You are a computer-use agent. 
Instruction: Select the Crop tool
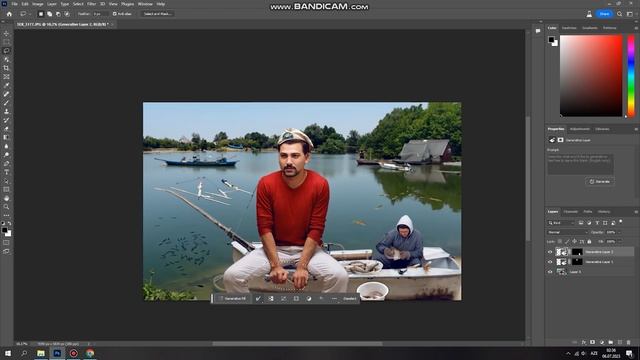[x=6, y=68]
